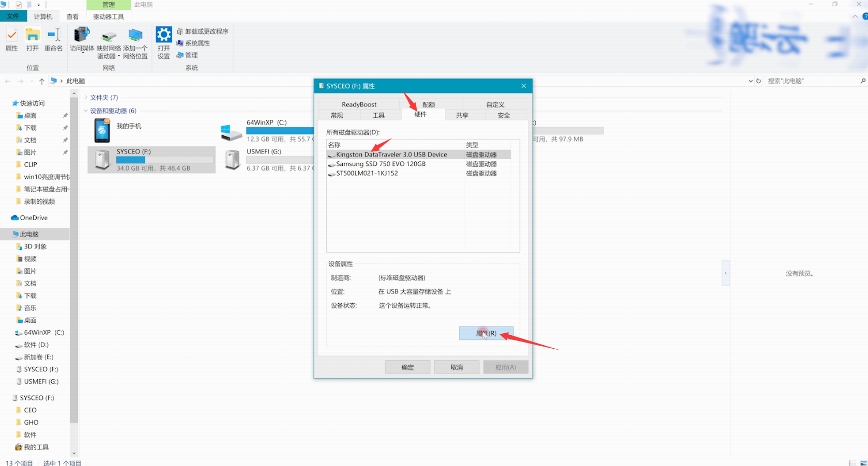The height and width of the screenshot is (466, 868).
Task: Switch to ReadyBoost tab in properties dialog
Action: (x=359, y=104)
